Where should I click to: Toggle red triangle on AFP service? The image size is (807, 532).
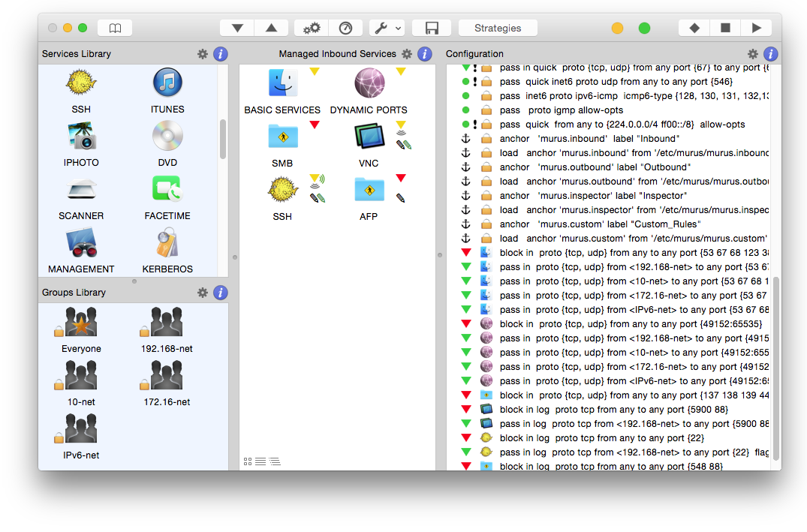tap(401, 178)
